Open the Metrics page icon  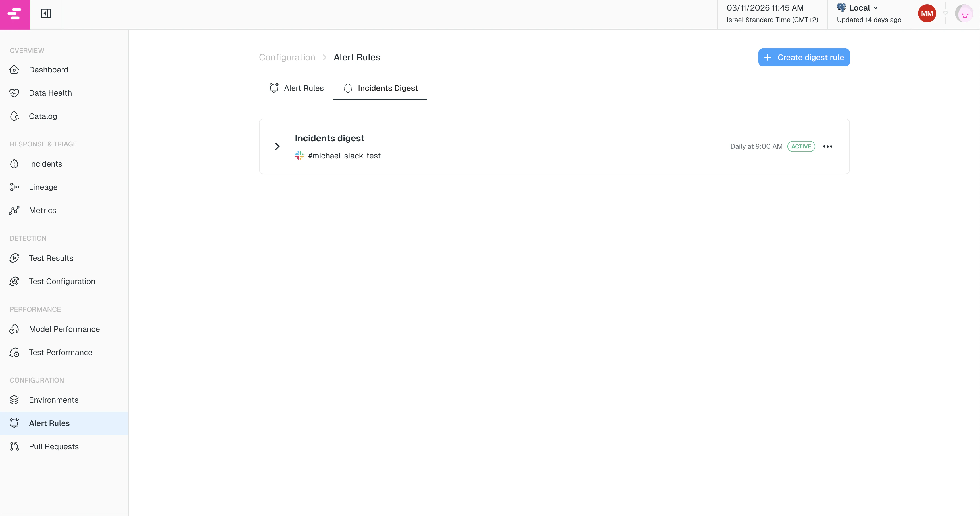point(14,210)
